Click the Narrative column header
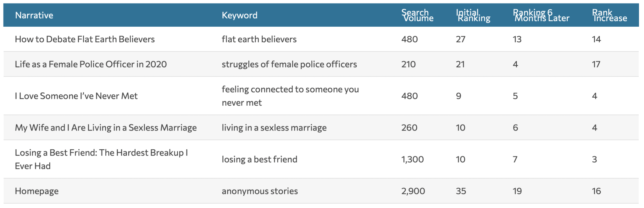The width and height of the screenshot is (644, 208). (x=34, y=15)
